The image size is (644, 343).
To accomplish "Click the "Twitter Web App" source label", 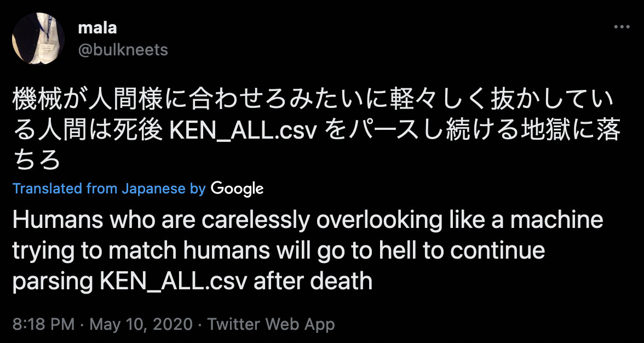I will 271,324.
